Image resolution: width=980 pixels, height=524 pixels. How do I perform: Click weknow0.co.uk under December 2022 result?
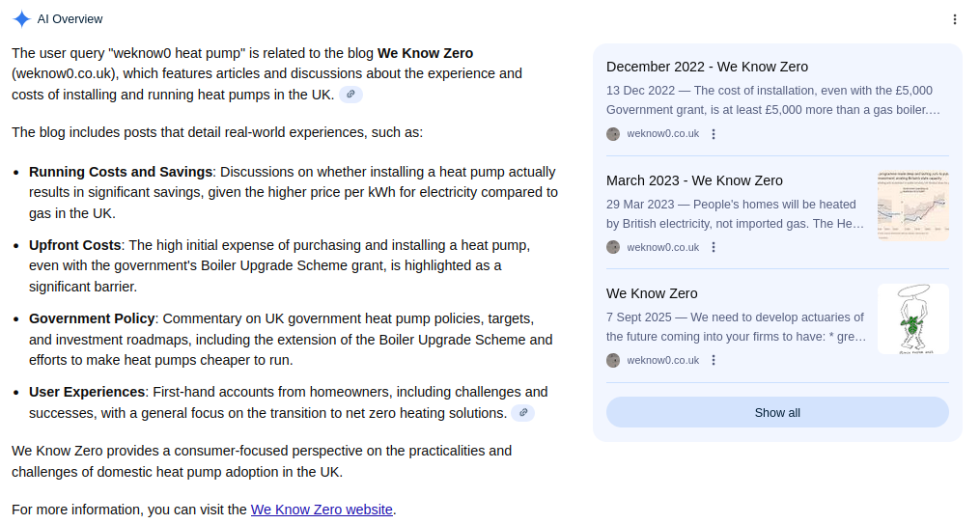[x=662, y=134]
